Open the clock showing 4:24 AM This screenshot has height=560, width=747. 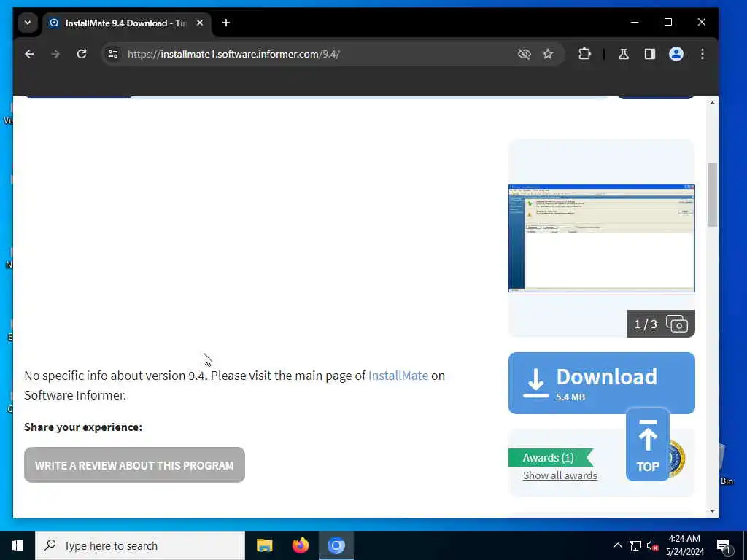[x=684, y=545]
